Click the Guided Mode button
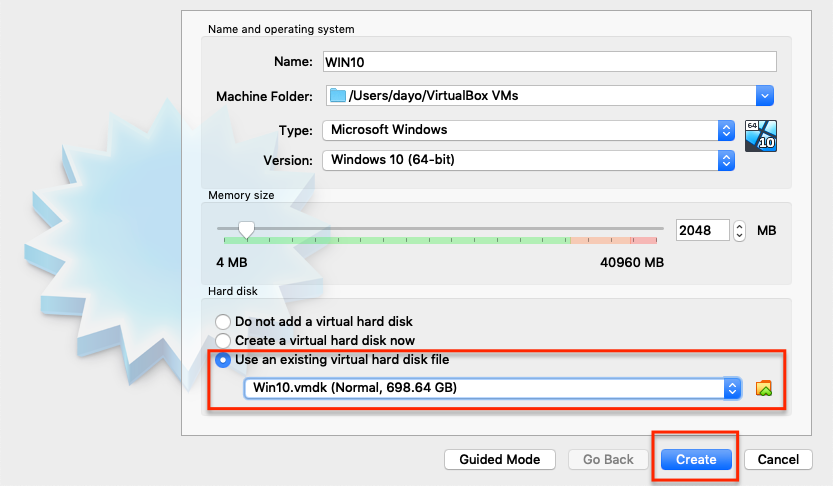Screen dimensions: 833x486 500,459
